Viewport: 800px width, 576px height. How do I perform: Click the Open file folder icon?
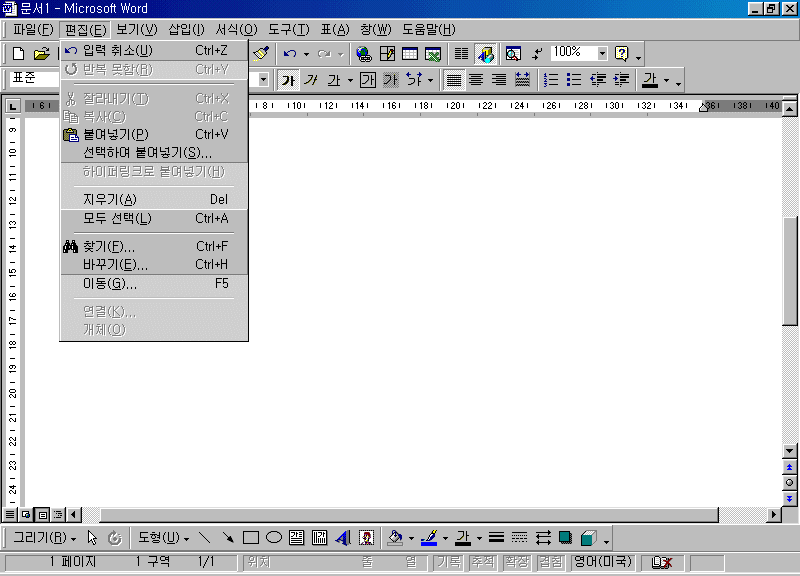[x=41, y=54]
